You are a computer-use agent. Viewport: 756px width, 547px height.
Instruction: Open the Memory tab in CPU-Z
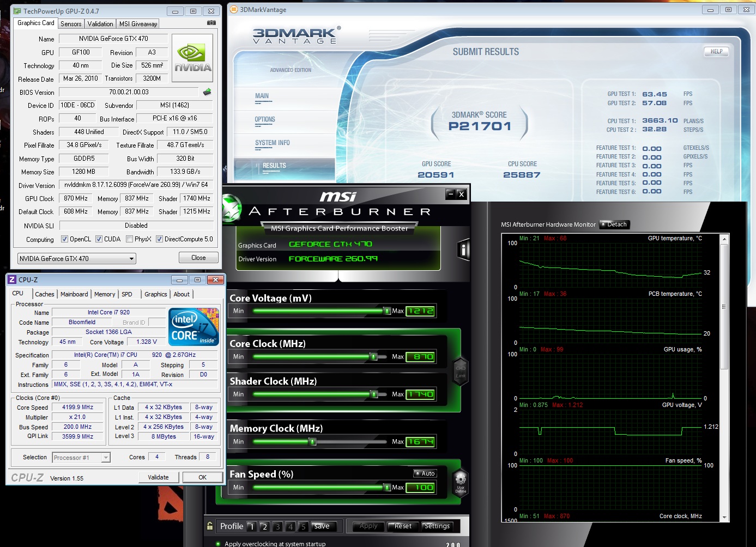click(105, 294)
